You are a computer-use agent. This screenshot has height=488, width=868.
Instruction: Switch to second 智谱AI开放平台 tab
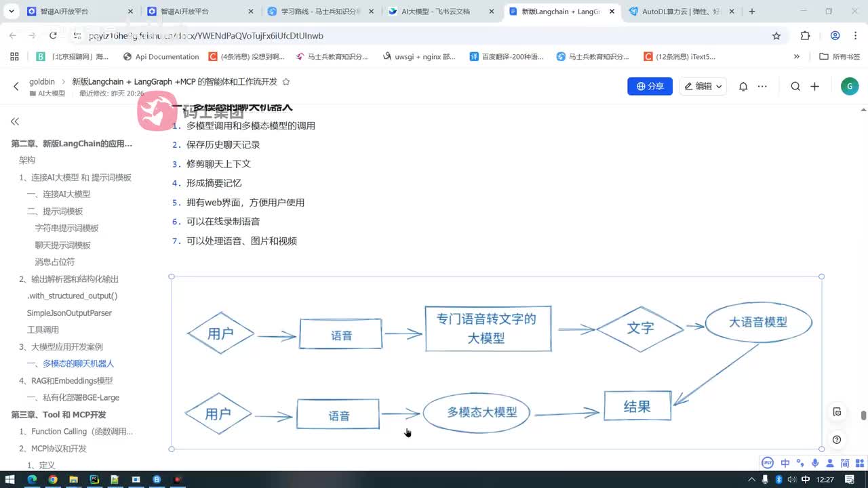pos(200,12)
